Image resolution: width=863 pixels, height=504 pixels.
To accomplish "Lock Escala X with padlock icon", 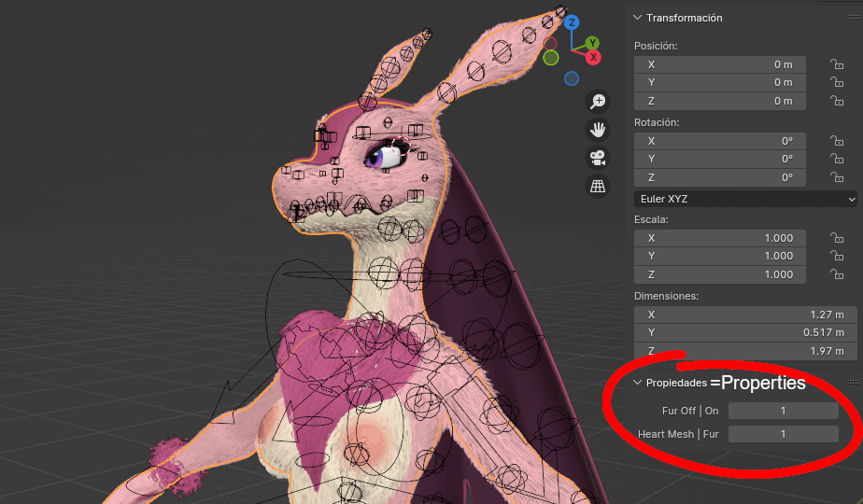I will click(x=837, y=238).
